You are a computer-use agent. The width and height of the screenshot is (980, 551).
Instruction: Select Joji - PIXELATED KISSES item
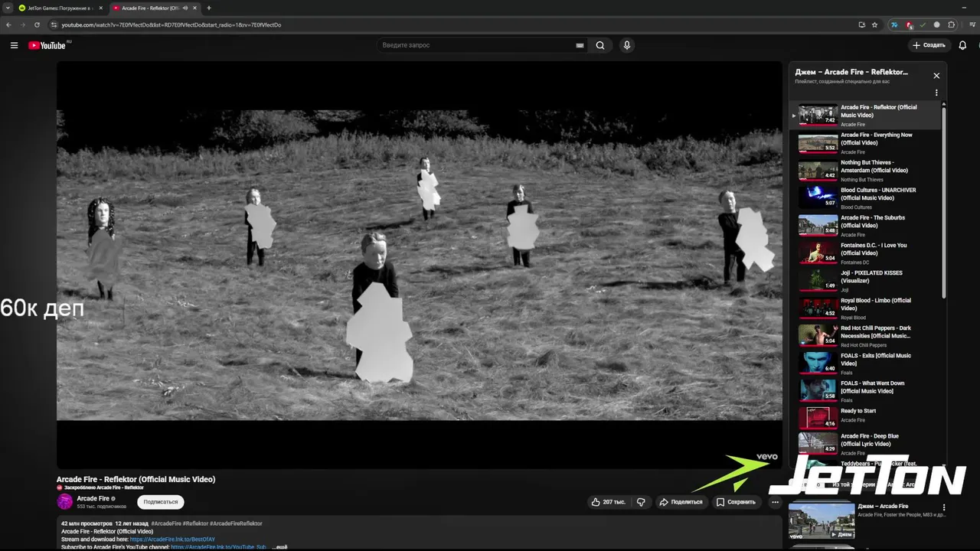click(x=865, y=281)
